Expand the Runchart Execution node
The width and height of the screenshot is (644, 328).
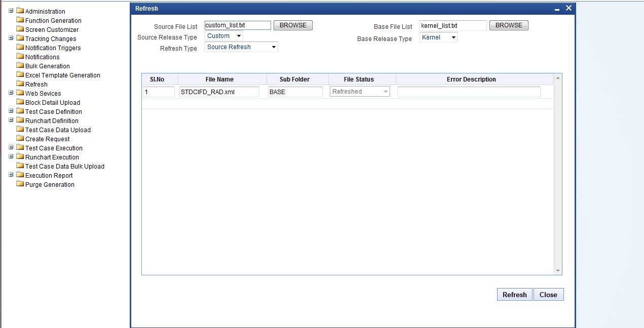[x=11, y=156]
